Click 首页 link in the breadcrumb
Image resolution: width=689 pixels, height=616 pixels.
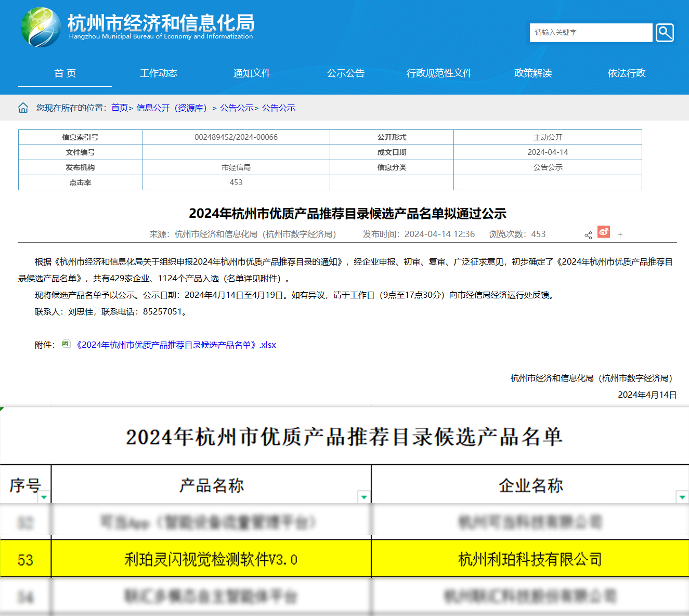tap(120, 108)
